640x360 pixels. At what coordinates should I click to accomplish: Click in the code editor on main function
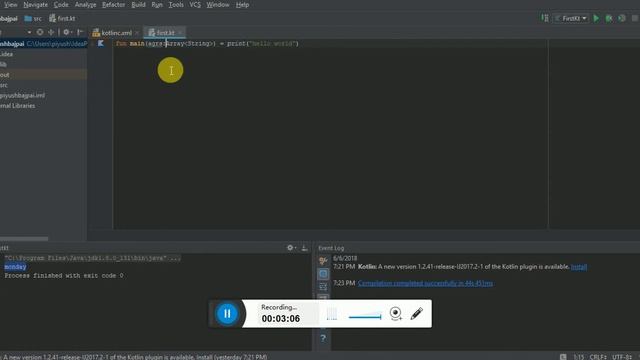(207, 43)
